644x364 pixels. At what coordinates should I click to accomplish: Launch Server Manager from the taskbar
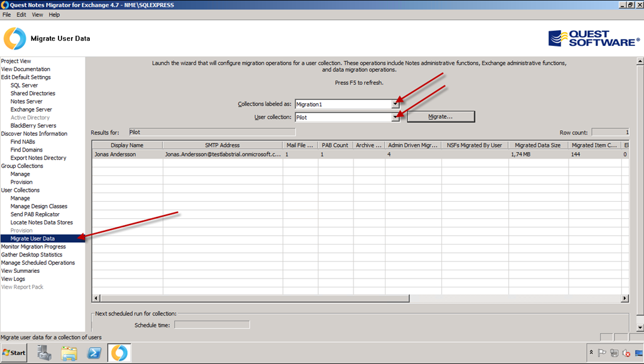[44, 353]
